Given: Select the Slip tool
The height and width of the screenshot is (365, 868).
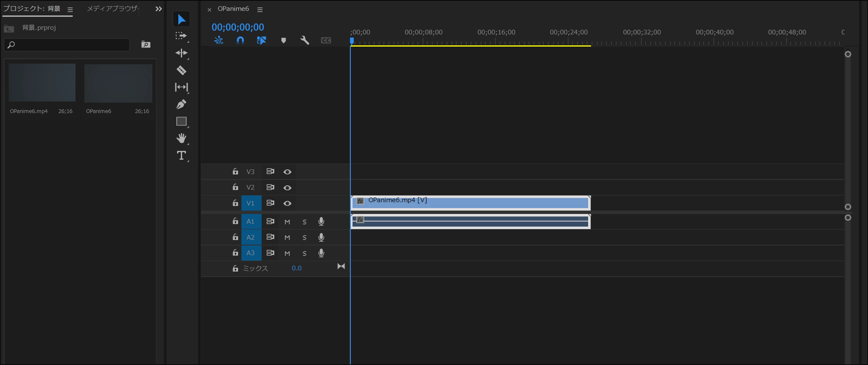Looking at the screenshot, I should pos(181,87).
